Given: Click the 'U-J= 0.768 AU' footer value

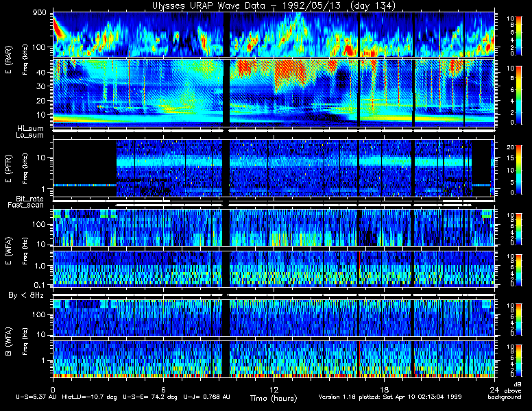Looking at the screenshot, I should pos(206,397).
